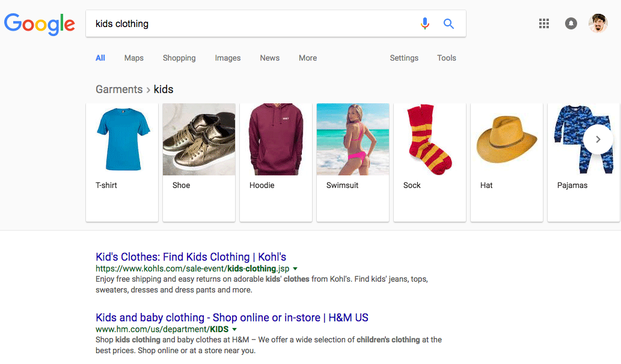Open the Tools menu
This screenshot has height=364, width=621.
point(446,58)
